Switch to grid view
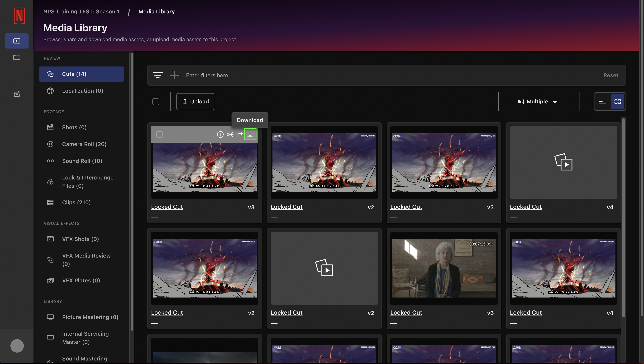 coord(618,102)
